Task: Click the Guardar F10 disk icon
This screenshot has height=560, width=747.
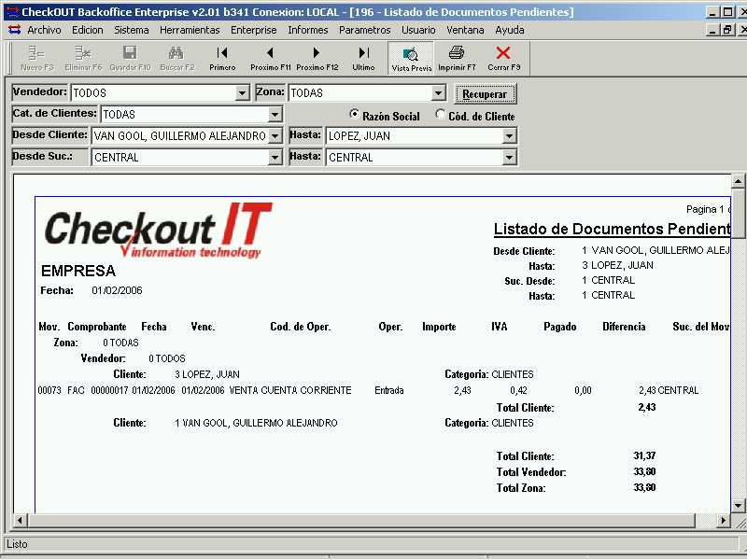Action: click(x=130, y=58)
